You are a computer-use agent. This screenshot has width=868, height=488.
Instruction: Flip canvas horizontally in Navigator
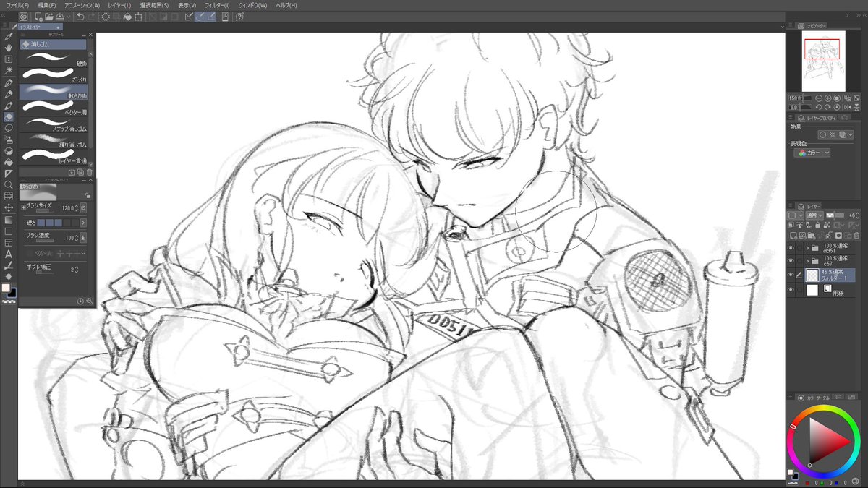tap(848, 107)
